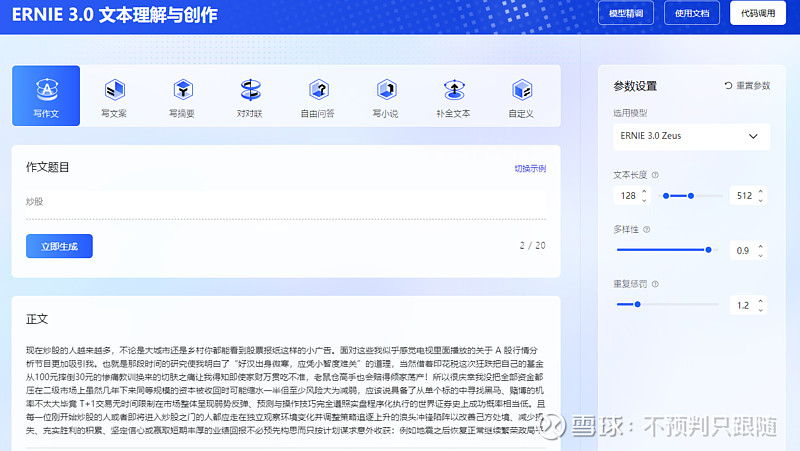Open the 写文案 copywriting tool icon
The width and height of the screenshot is (800, 451).
(x=114, y=90)
